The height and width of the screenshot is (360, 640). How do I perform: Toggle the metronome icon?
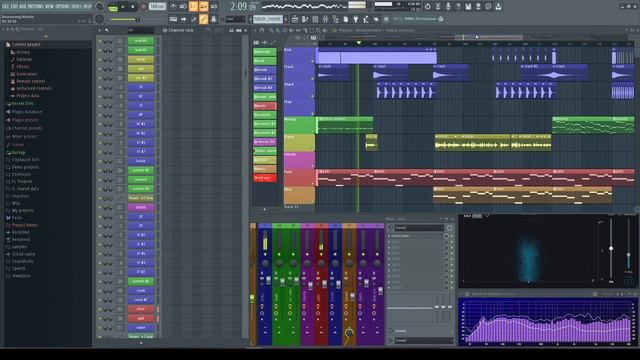click(173, 7)
